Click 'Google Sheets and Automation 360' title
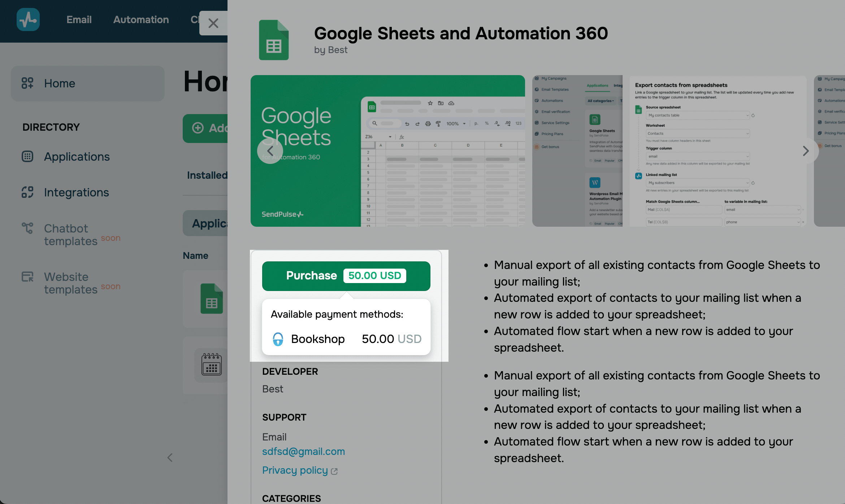The height and width of the screenshot is (504, 845). point(461,33)
